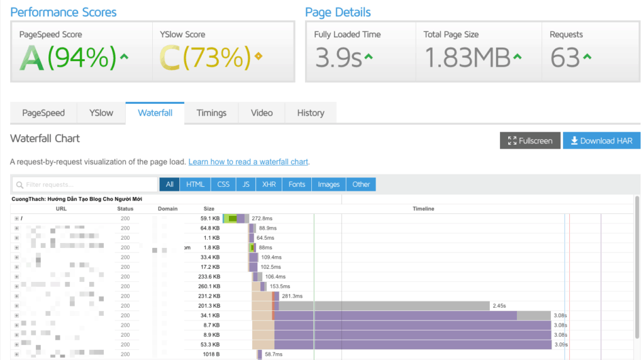Click the 2.45s timeline bar
This screenshot has width=644, height=360.
371,306
